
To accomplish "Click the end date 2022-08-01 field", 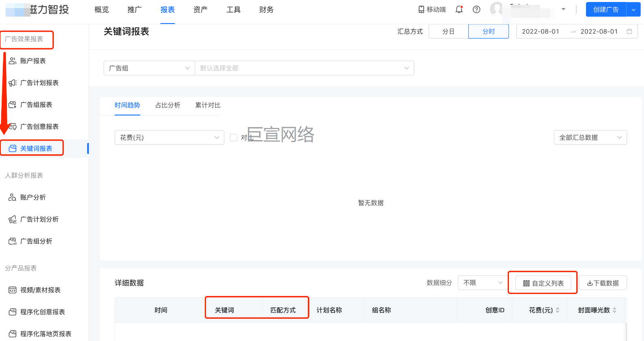I will (599, 31).
